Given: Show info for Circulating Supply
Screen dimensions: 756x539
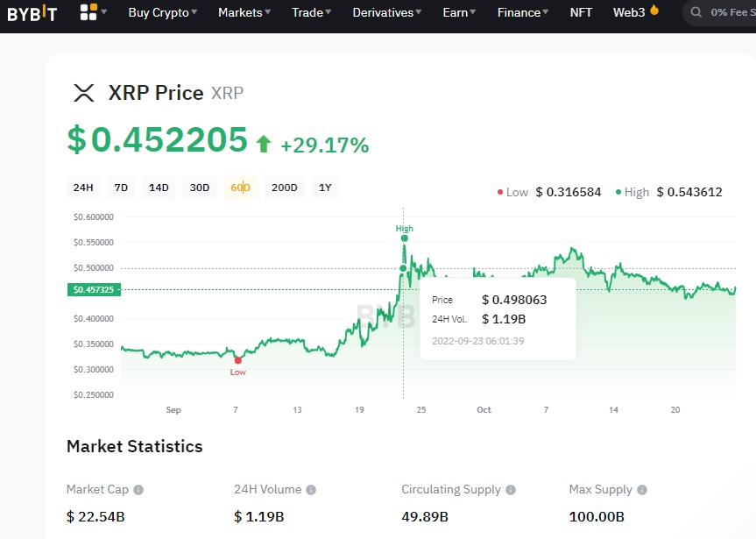Looking at the screenshot, I should pyautogui.click(x=511, y=490).
